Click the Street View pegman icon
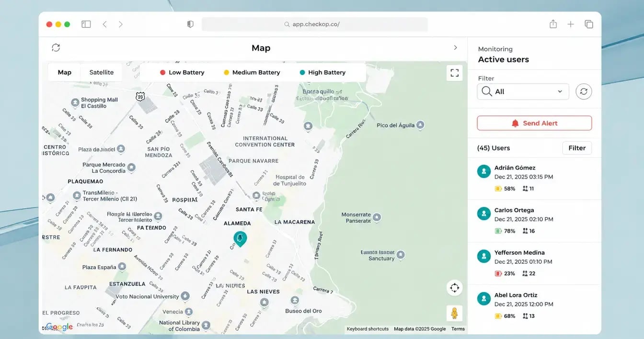This screenshot has width=644, height=339. point(454,314)
